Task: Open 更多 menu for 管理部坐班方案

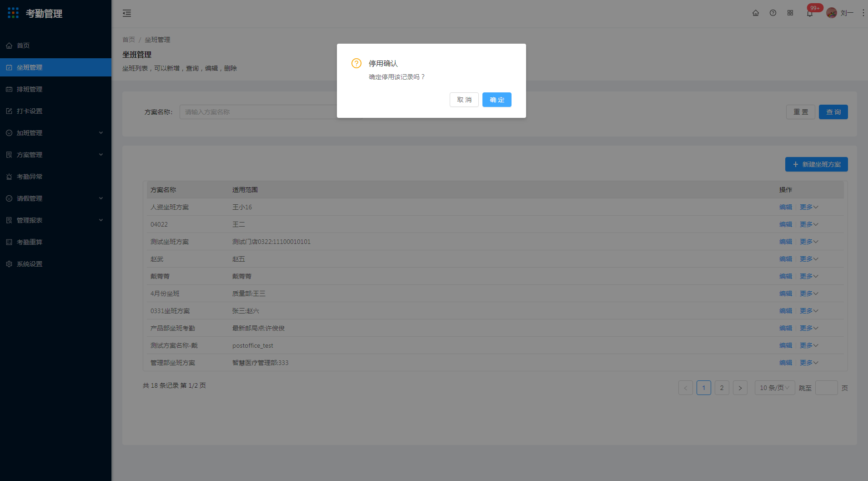Action: coord(809,363)
